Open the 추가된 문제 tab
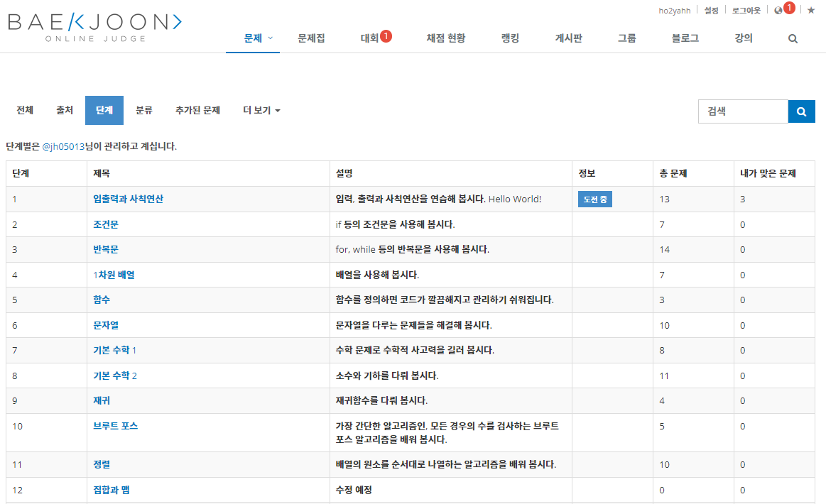 (x=197, y=110)
